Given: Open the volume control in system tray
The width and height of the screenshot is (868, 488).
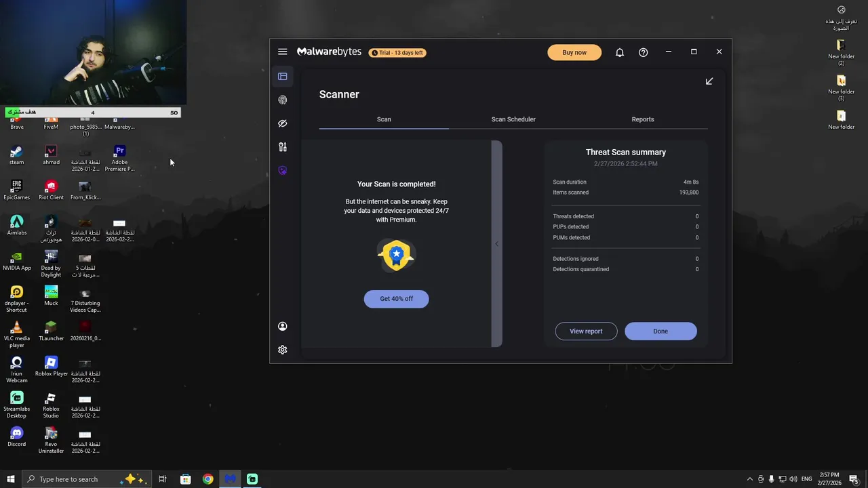Looking at the screenshot, I should pyautogui.click(x=793, y=479).
